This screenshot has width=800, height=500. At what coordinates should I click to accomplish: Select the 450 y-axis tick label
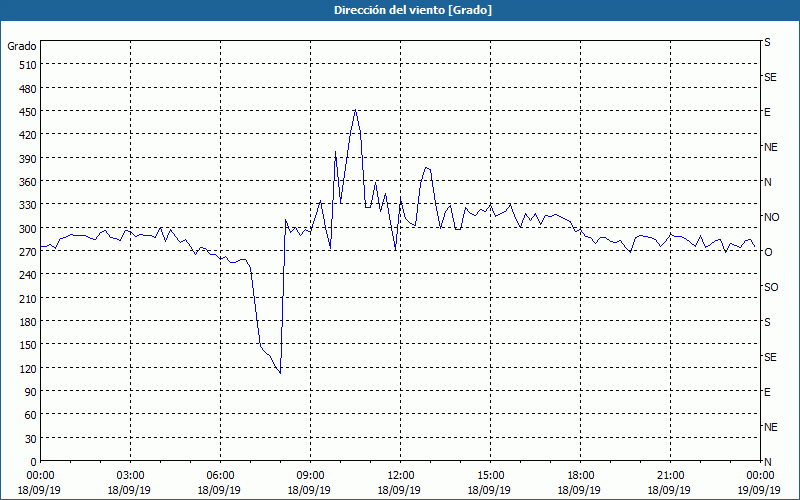28,112
